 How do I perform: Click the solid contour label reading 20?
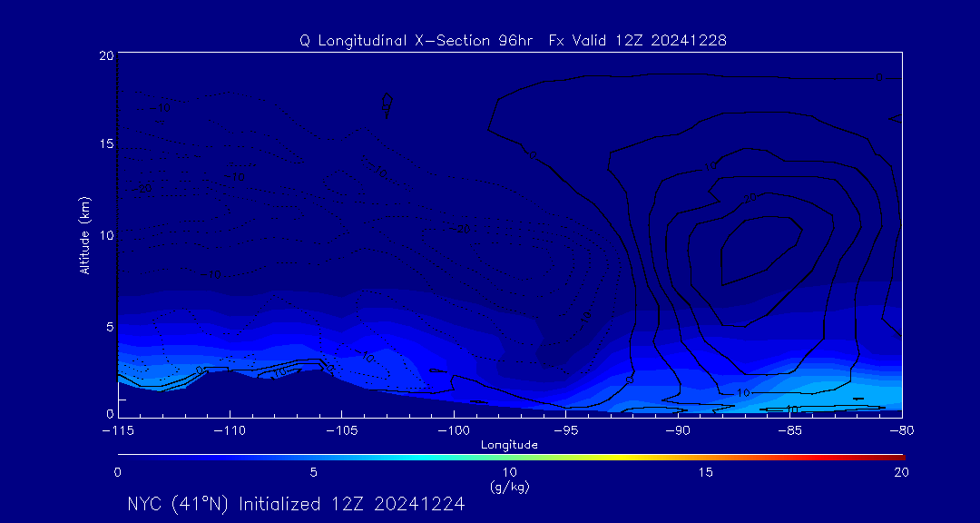750,199
